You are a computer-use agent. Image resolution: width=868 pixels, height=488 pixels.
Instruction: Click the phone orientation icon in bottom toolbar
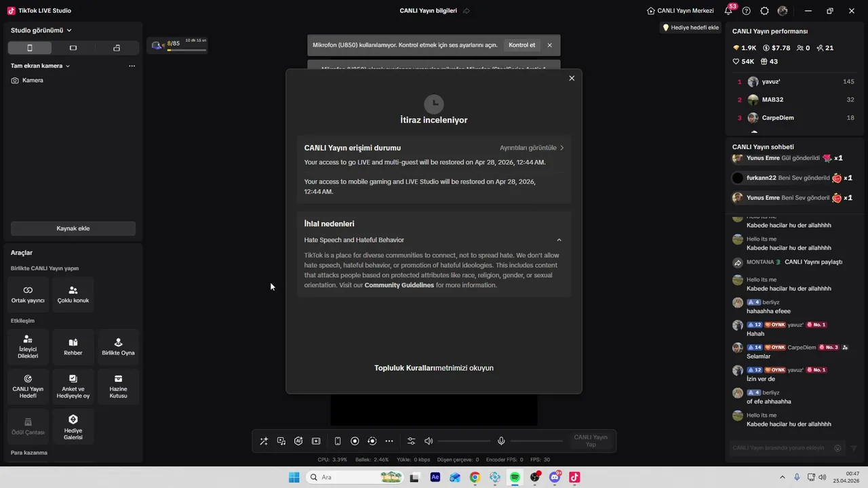click(338, 441)
